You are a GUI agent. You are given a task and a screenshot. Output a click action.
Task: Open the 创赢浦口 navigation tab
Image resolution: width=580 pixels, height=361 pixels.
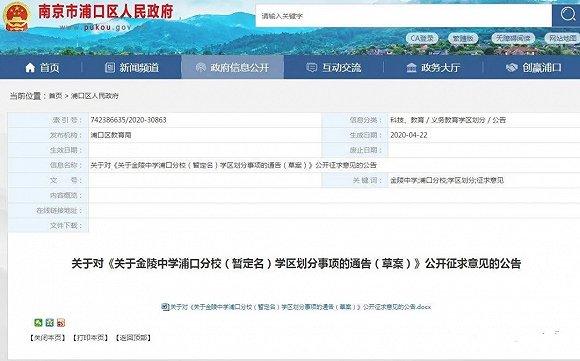(533, 67)
